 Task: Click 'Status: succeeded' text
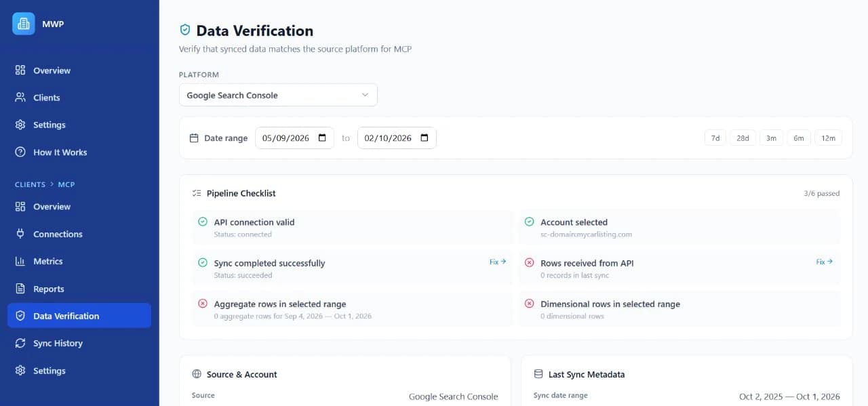[243, 275]
